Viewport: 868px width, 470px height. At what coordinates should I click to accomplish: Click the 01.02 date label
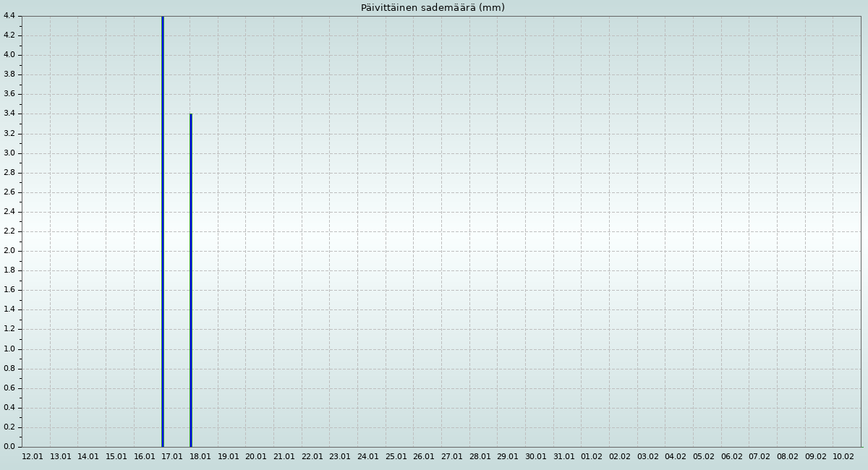[592, 457]
